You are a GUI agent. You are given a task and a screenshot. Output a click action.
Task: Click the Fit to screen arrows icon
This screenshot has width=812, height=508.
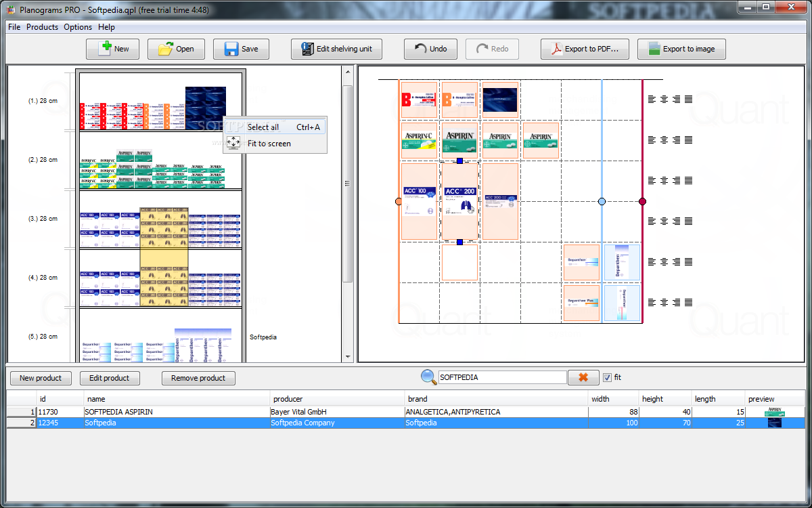[x=233, y=143]
